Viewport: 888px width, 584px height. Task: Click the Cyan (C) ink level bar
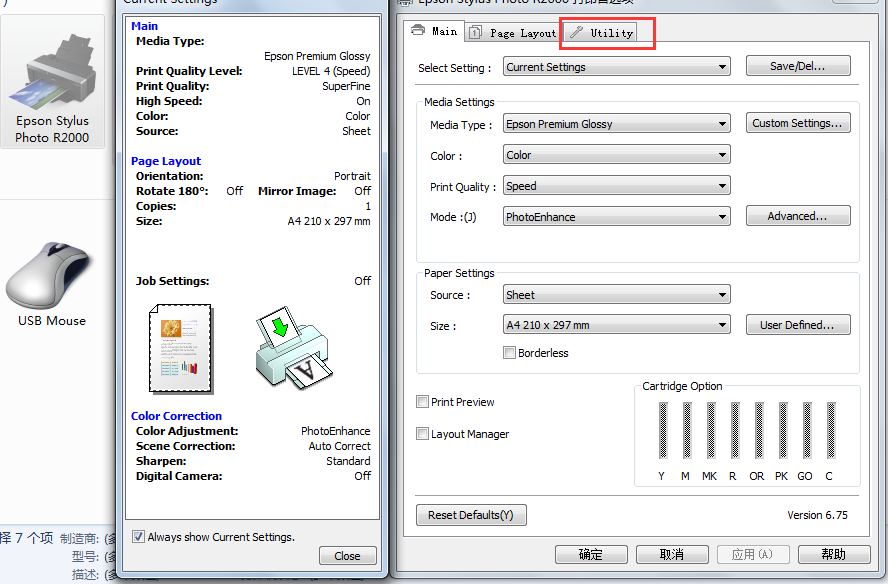coord(831,430)
